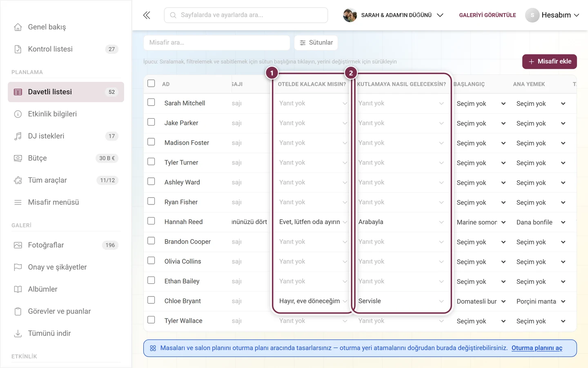Expand Hannah Reed's Dana bonfile main course dropdown

tap(541, 222)
